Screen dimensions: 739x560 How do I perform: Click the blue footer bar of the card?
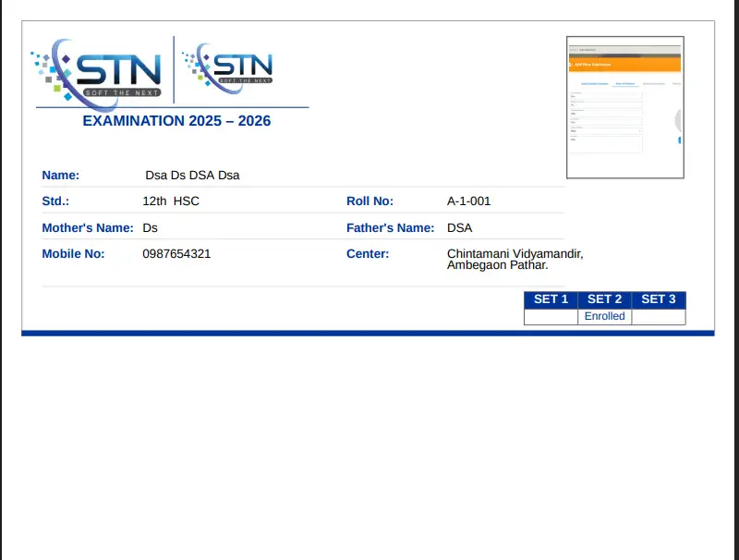[368, 333]
